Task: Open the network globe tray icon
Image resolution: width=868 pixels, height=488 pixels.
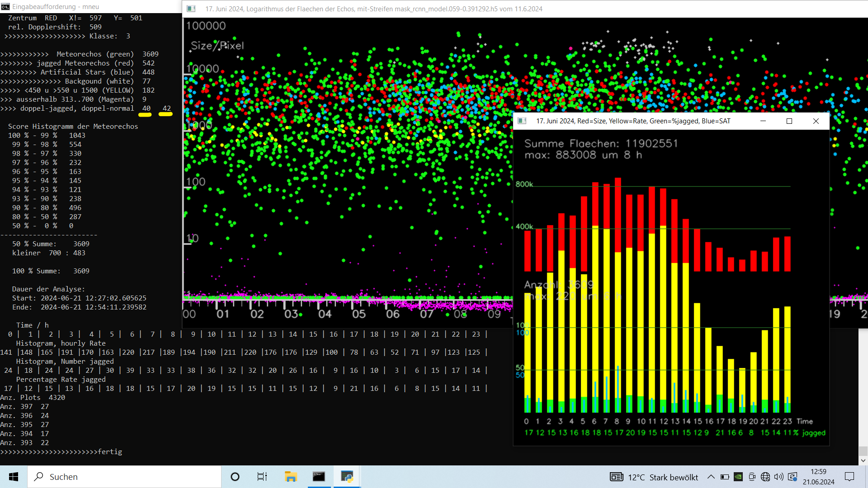Action: [x=765, y=477]
